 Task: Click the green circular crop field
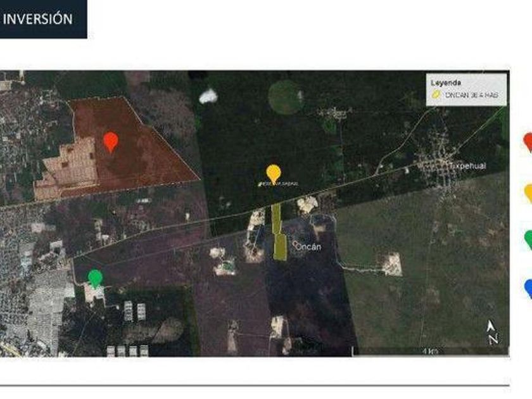(x=286, y=97)
